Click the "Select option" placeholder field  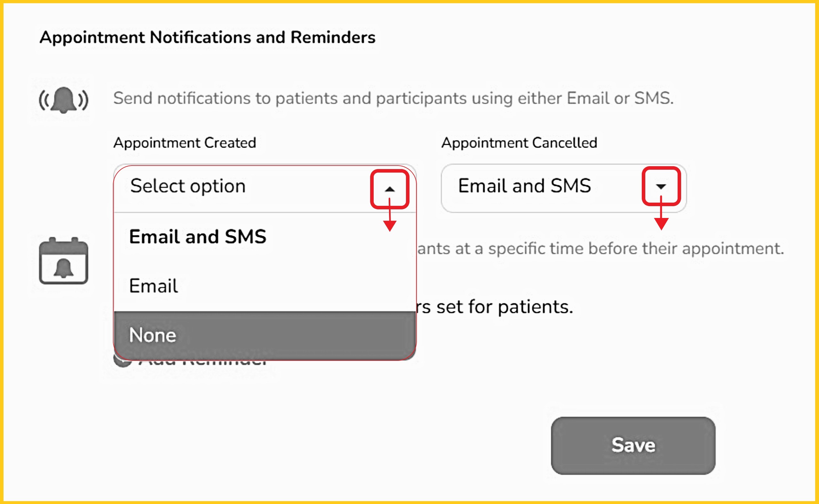click(187, 186)
